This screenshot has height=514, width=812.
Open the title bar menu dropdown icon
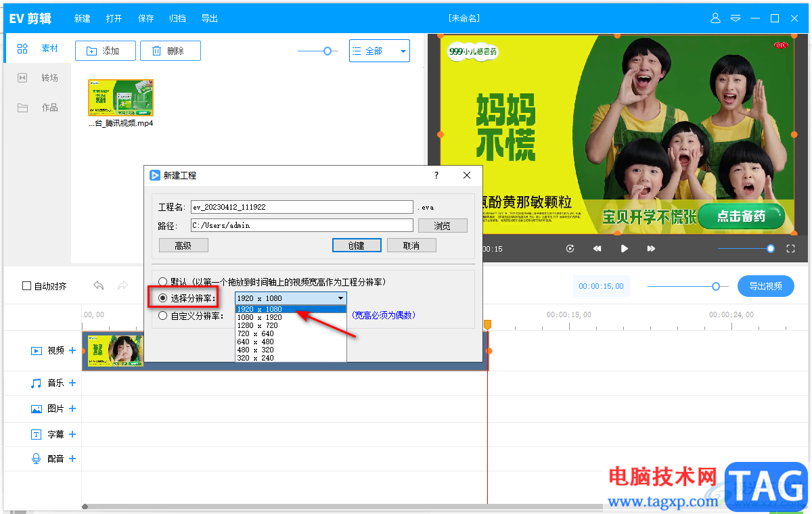tap(736, 18)
